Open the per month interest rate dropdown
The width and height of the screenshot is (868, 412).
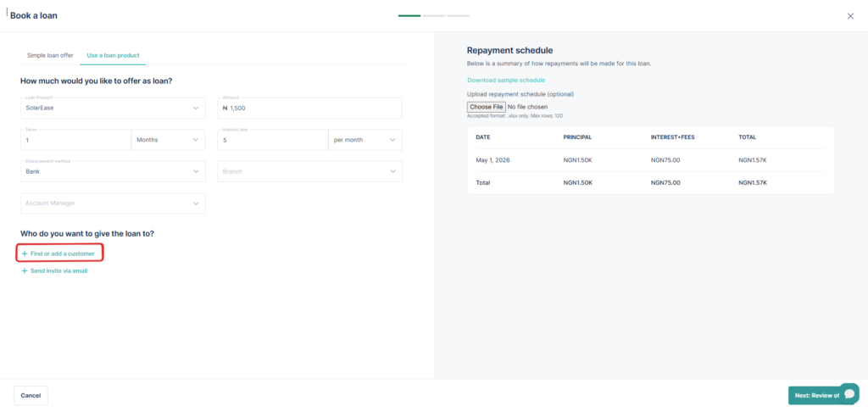[364, 140]
